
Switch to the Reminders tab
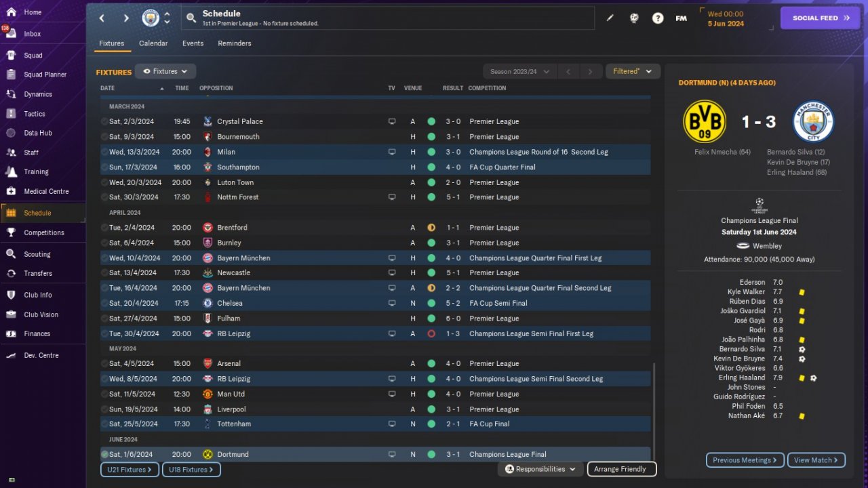[x=235, y=43]
